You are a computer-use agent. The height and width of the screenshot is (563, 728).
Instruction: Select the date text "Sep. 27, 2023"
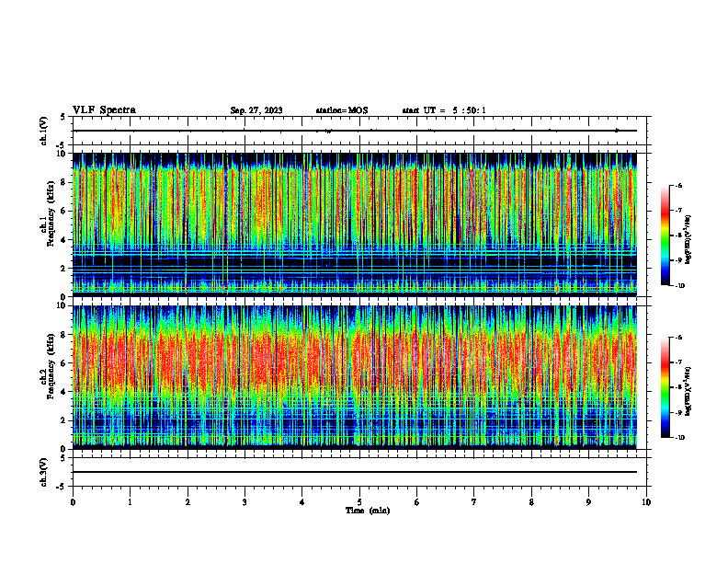click(x=256, y=110)
